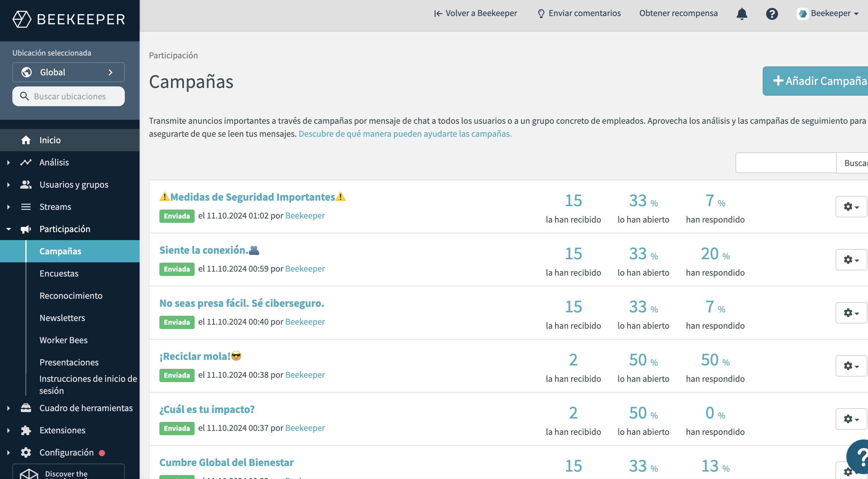Screen dimensions: 868x479
Task: Select the Streams icon in the sidebar
Action: pyautogui.click(x=26, y=206)
